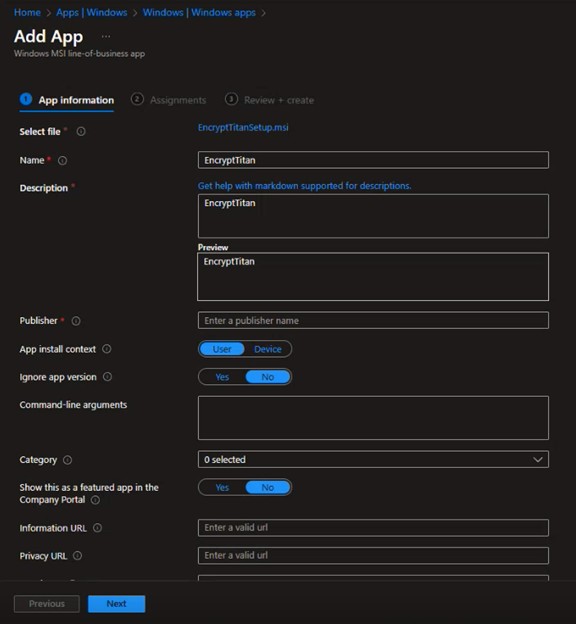The height and width of the screenshot is (624, 576).
Task: Open the ellipsis menu beside Add App
Action: 105,37
